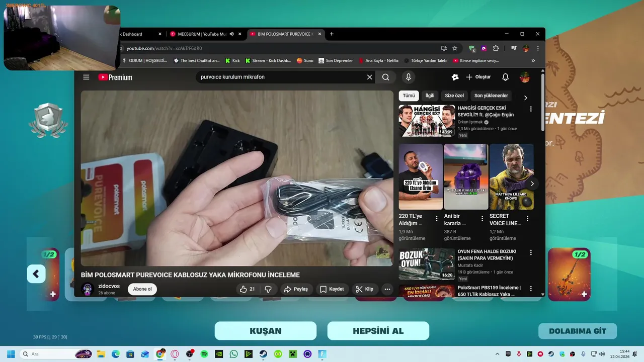Image resolution: width=644 pixels, height=362 pixels.
Task: Open 220 TL'ye Aldığım short thumbnail
Action: point(421,176)
